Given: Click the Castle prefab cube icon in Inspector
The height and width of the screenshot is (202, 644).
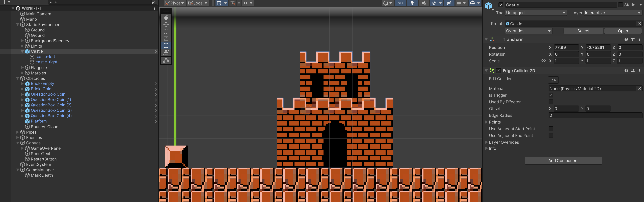Looking at the screenshot, I should coord(488,6).
